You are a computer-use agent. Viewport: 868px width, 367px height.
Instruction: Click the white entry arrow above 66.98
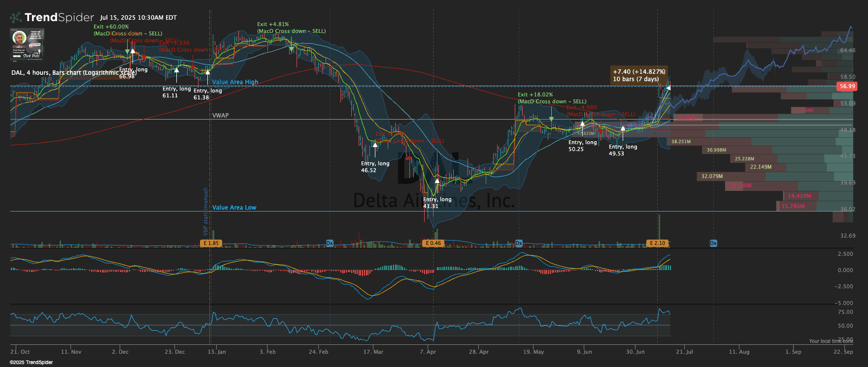click(133, 52)
